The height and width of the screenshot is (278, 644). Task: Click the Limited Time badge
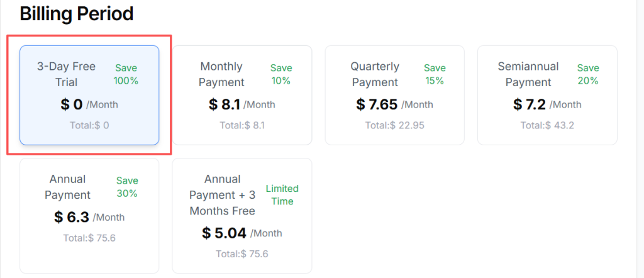coord(282,195)
